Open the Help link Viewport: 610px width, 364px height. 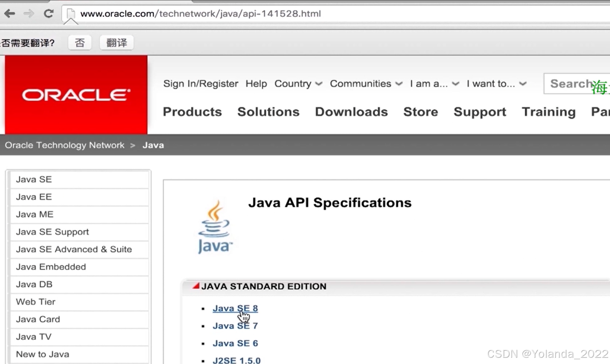coord(256,84)
